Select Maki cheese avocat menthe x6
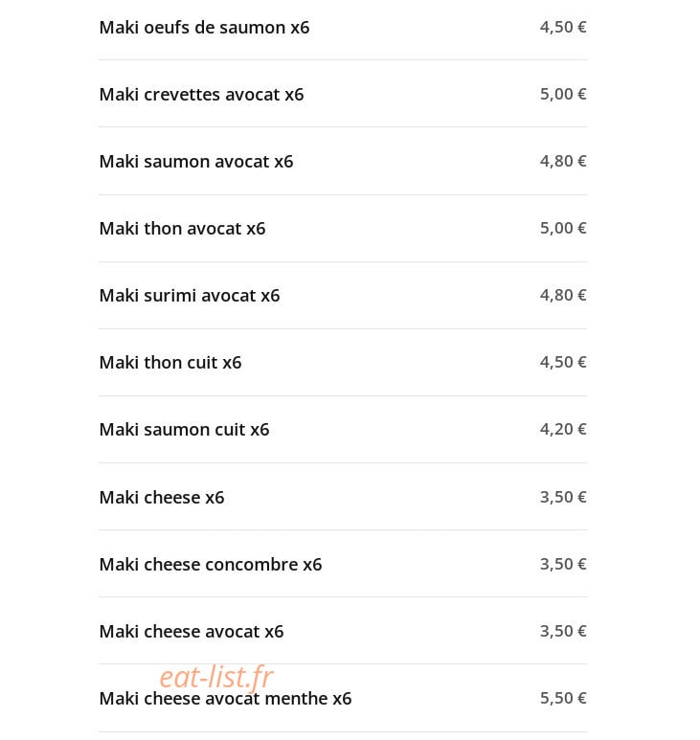 [x=225, y=699]
